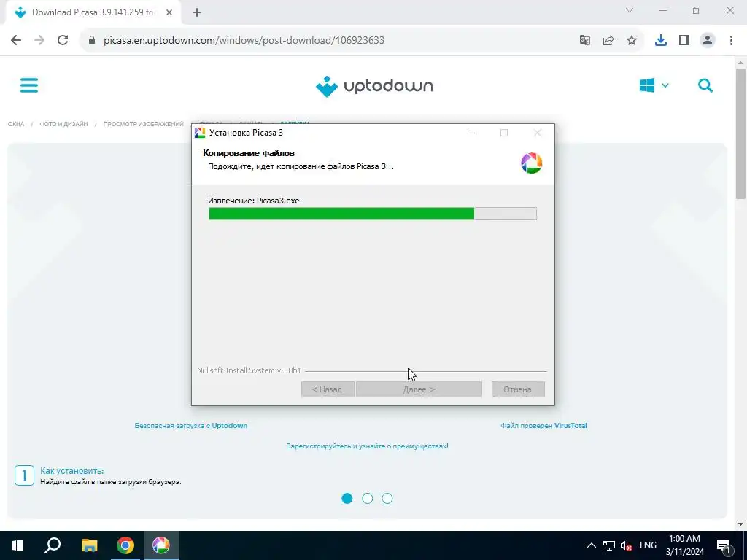Click the step 1 Как установить heading
Screen dimensions: 747x560
tap(72, 470)
